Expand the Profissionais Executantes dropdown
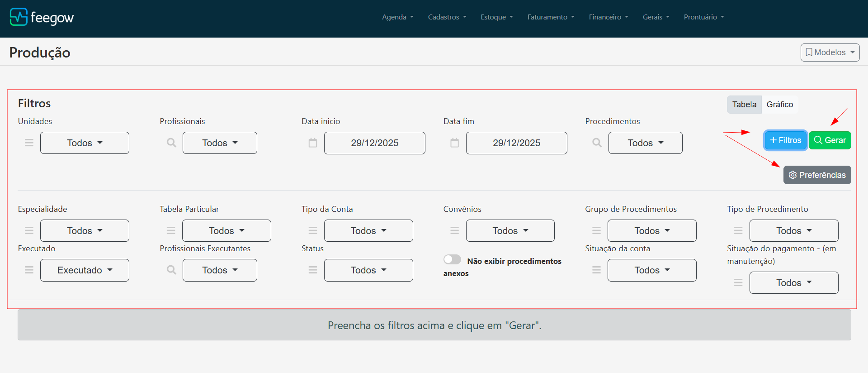This screenshot has height=373, width=868. click(x=220, y=270)
